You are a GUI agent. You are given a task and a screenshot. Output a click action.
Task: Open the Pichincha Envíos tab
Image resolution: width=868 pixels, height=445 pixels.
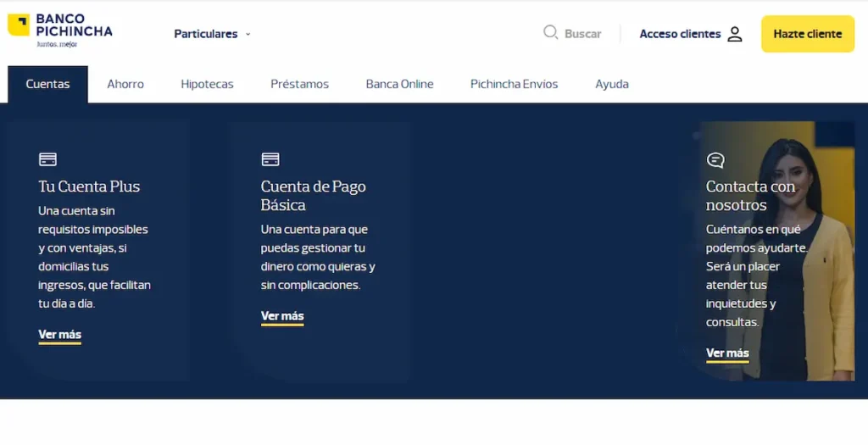(514, 84)
